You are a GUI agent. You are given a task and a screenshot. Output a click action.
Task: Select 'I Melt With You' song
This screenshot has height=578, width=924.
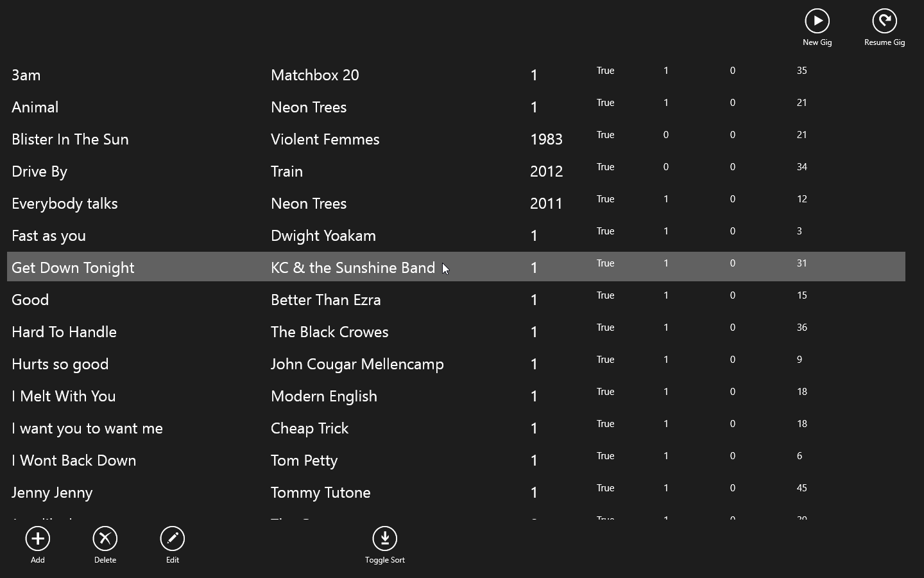click(64, 396)
